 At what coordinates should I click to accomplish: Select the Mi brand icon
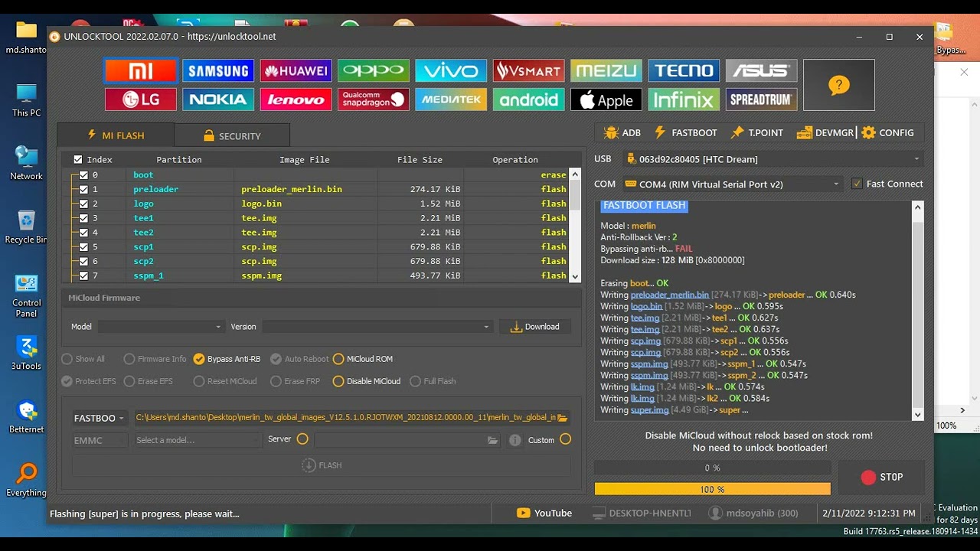tap(141, 71)
